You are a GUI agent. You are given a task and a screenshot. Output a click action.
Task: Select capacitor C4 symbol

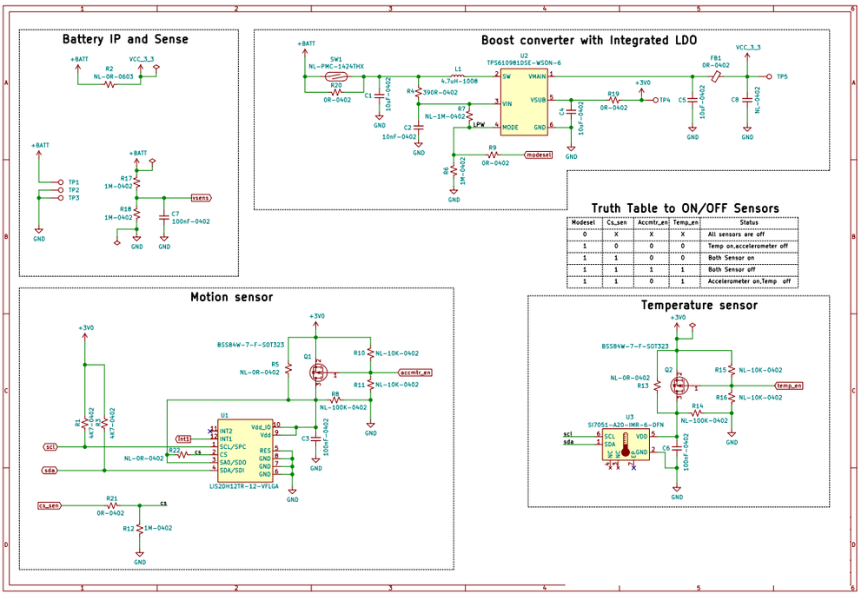click(571, 112)
